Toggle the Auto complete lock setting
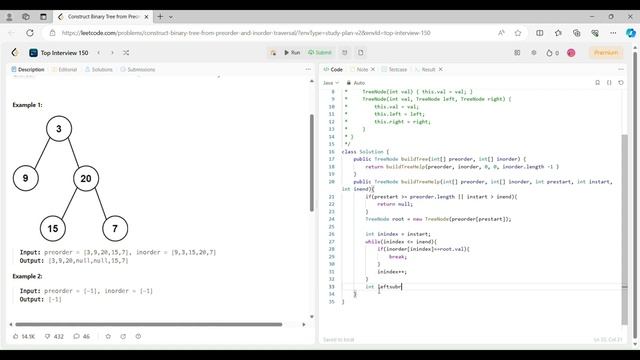 pyautogui.click(x=356, y=83)
